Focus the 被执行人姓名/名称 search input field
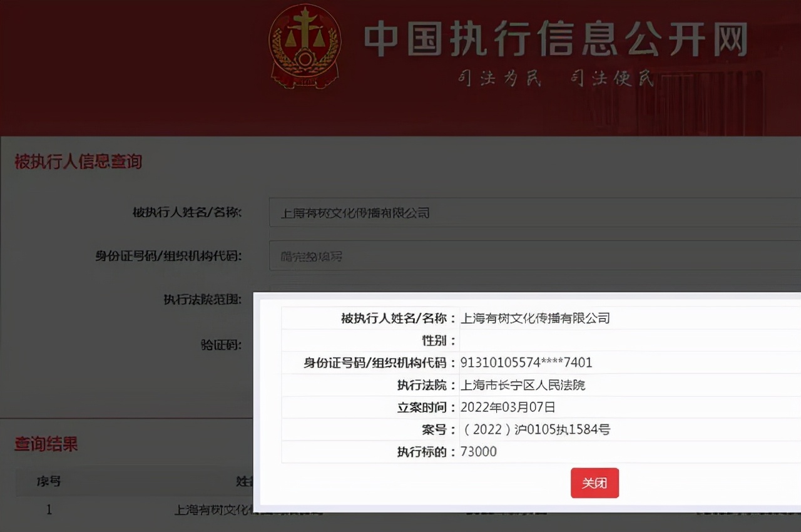Screen dimensions: 801x532 pyautogui.click(x=535, y=213)
